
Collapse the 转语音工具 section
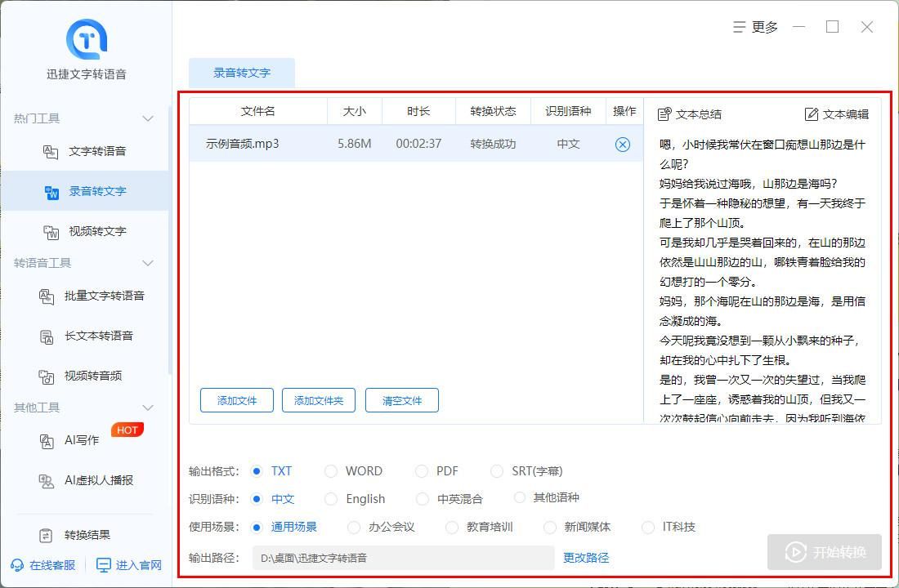(x=148, y=263)
